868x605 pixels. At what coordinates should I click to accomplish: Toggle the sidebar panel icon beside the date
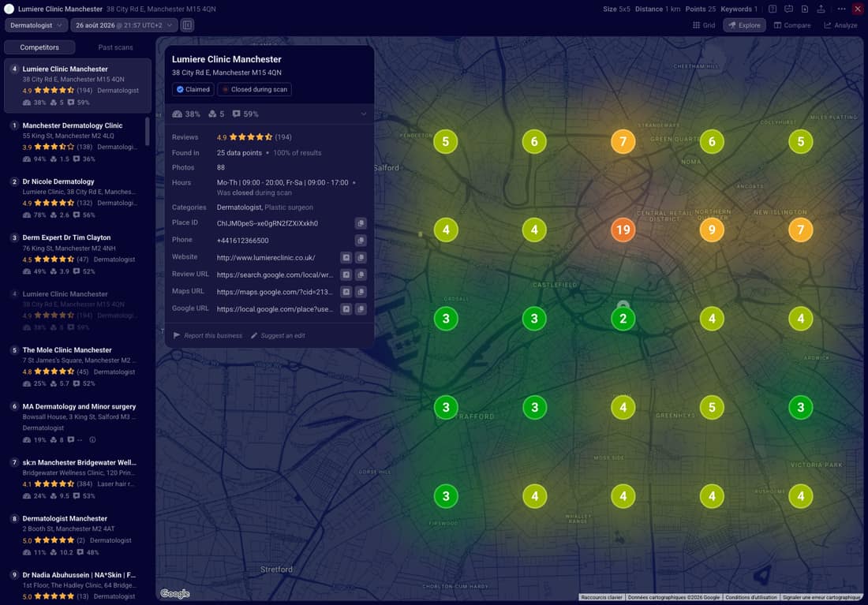pos(187,25)
